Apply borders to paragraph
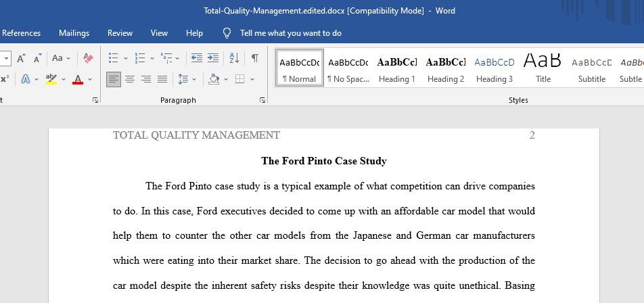 click(x=240, y=79)
